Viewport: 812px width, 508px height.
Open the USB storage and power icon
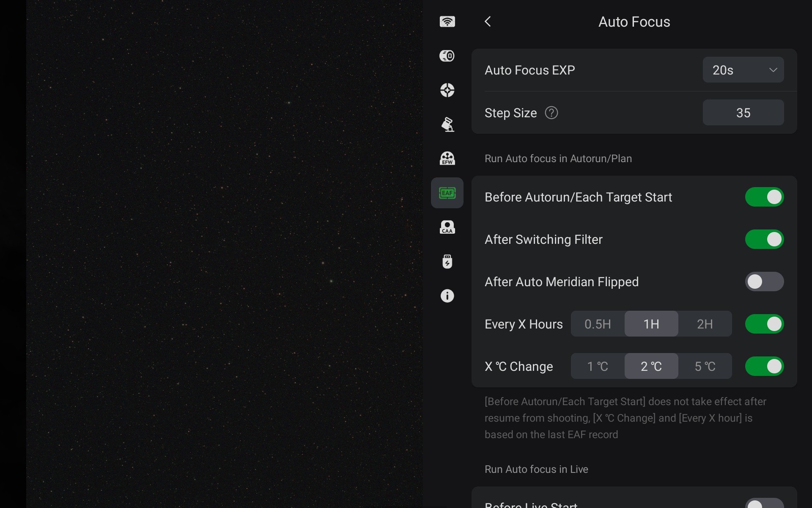pos(447,262)
